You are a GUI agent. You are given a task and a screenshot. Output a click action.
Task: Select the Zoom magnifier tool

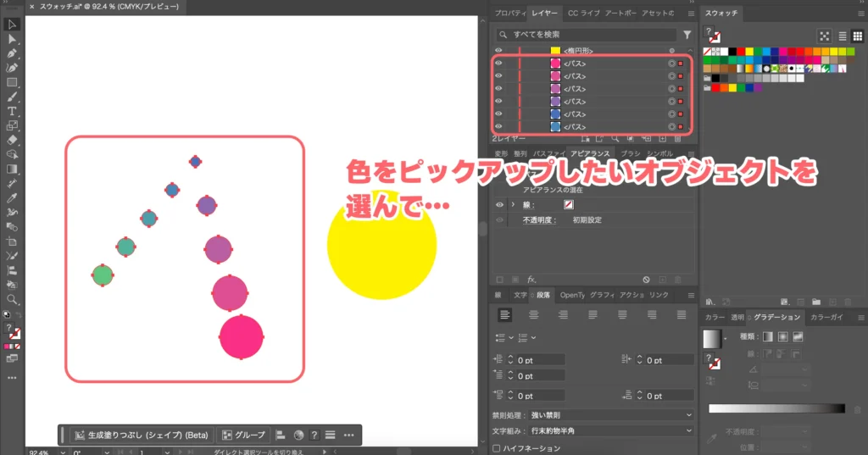coord(12,299)
